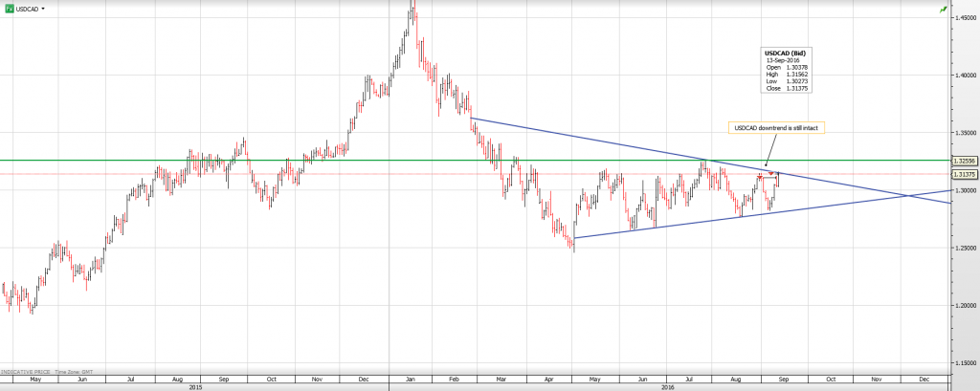This screenshot has height=391, width=980.
Task: Click the Mar label on time axis
Action: (501, 379)
